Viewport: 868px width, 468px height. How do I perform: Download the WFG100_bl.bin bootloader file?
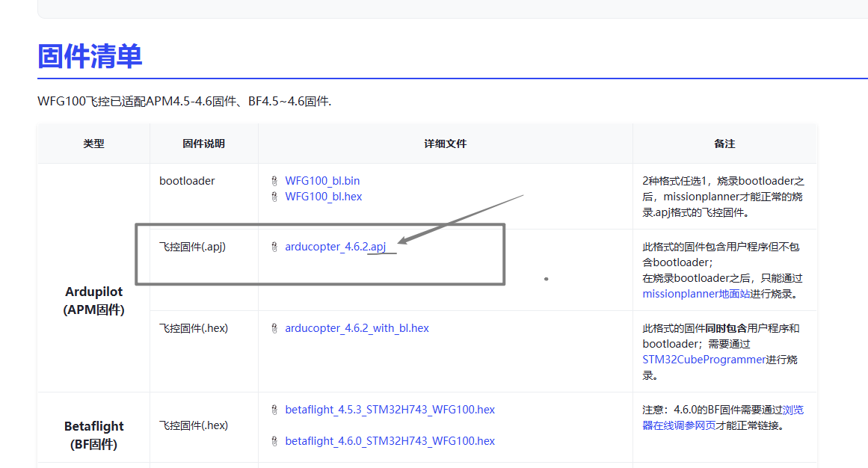(x=322, y=181)
